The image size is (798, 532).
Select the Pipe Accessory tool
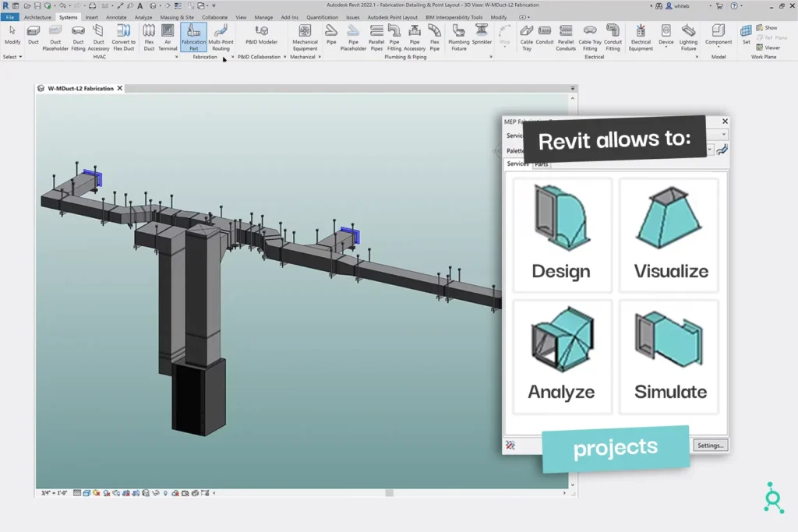coord(415,37)
